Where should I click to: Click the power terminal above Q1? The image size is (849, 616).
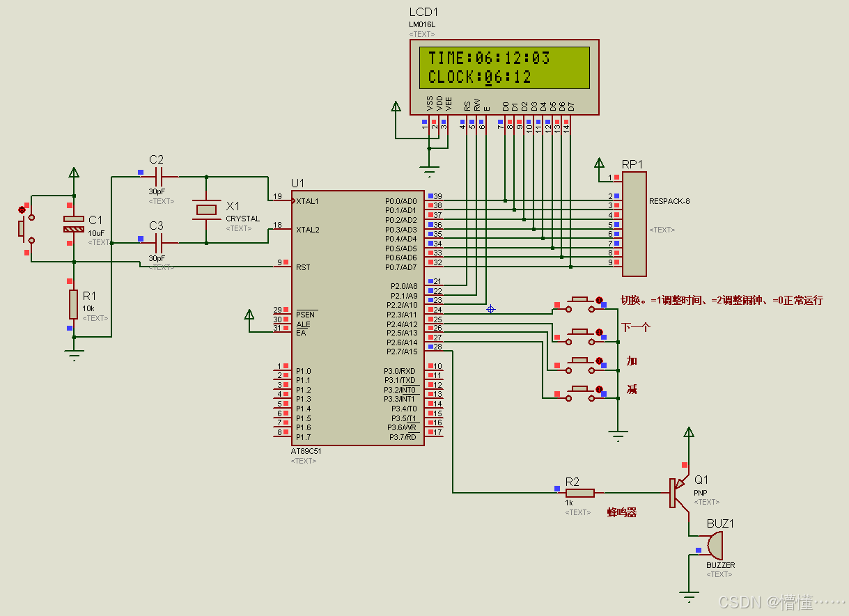689,432
